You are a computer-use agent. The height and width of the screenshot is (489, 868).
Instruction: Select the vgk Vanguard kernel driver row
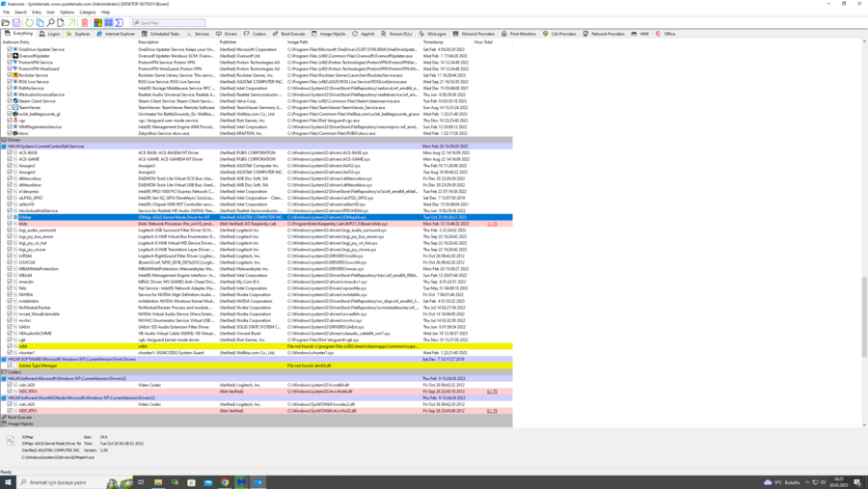[x=257, y=340]
